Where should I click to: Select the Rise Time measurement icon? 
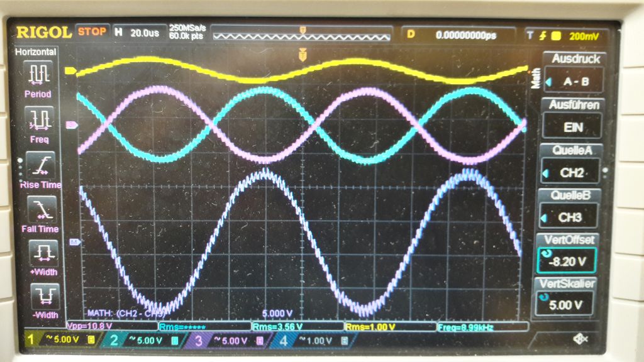pos(41,166)
